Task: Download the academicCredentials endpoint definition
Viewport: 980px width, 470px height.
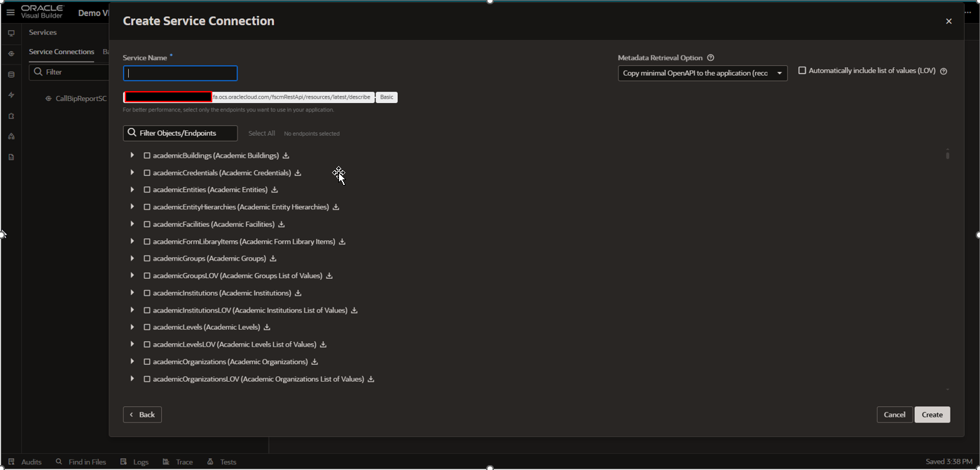Action: (298, 173)
